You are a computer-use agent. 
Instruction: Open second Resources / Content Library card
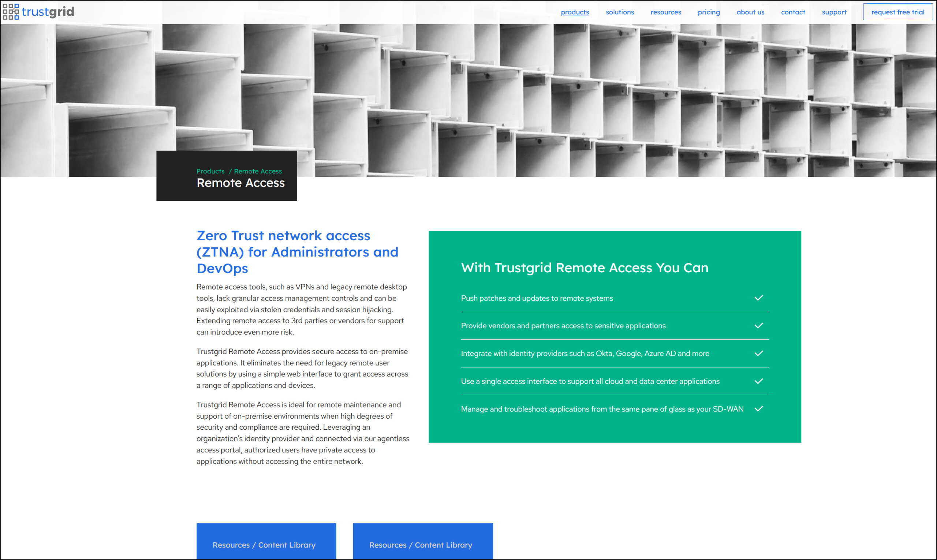[x=423, y=541]
